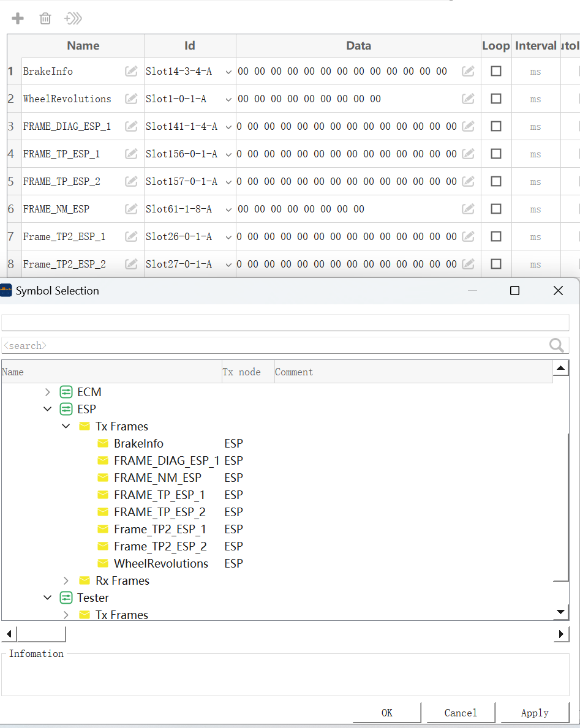580x728 pixels.
Task: Select WheelRevolutions frame in tree
Action: [160, 563]
